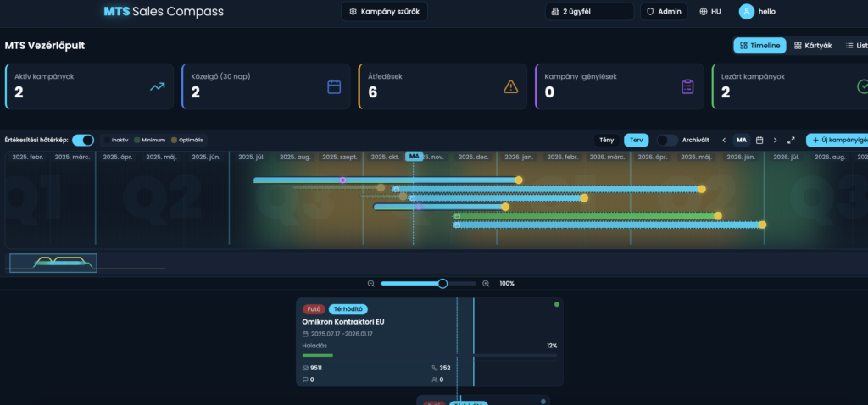
Task: Click the MA today marker on timeline
Action: click(414, 156)
